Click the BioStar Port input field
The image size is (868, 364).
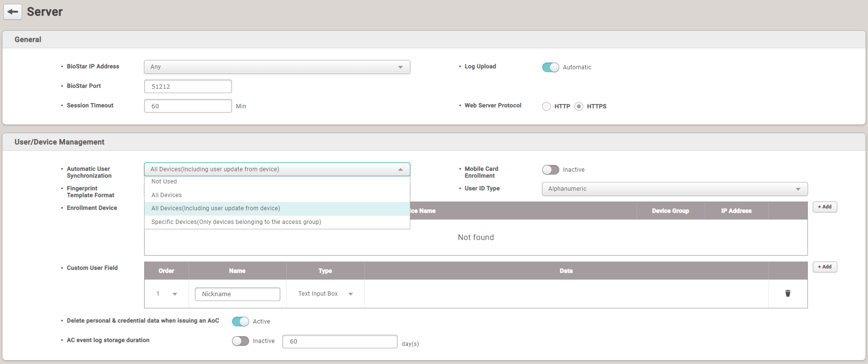[188, 86]
